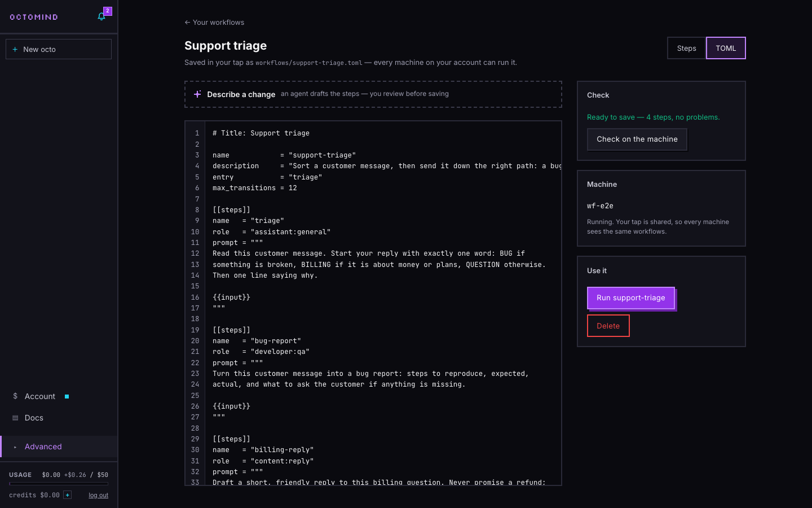Click the description line starting 'Sort a customer message'
Image resolution: width=812 pixels, height=508 pixels.
(386, 166)
